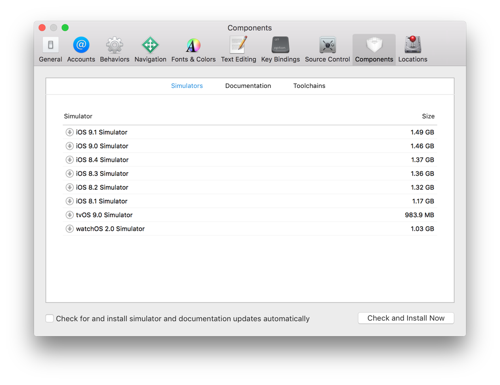The width and height of the screenshot is (500, 385).
Task: Download the watchOS 2.0 Simulator
Action: [69, 229]
